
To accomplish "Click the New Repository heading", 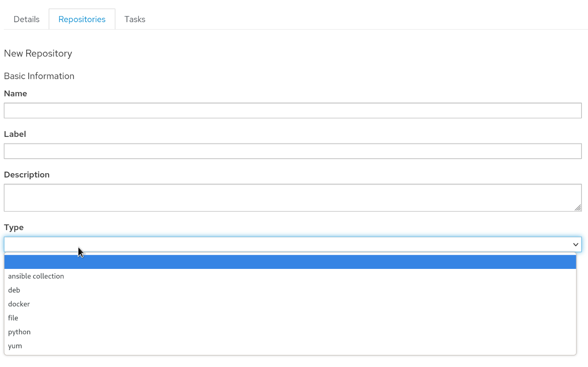I will [x=38, y=53].
